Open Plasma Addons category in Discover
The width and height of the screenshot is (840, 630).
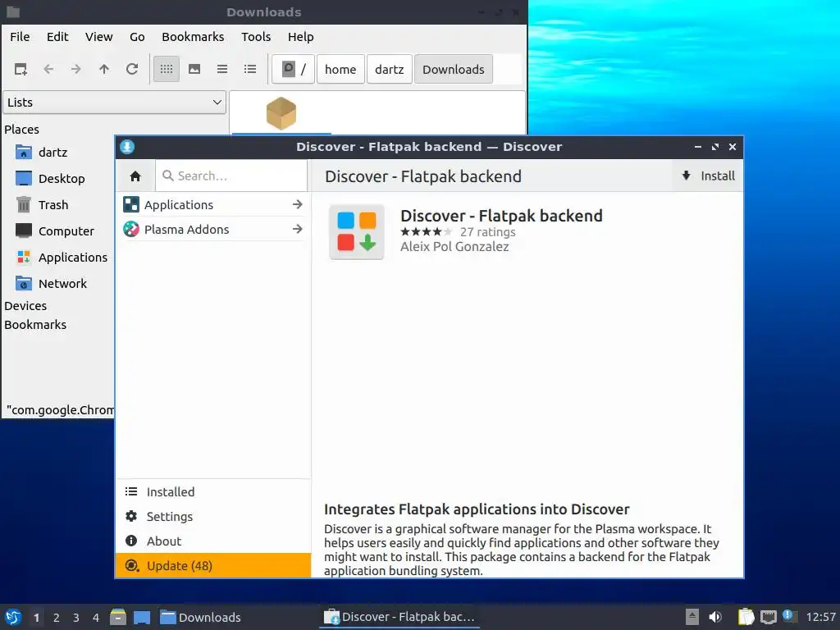[213, 230]
